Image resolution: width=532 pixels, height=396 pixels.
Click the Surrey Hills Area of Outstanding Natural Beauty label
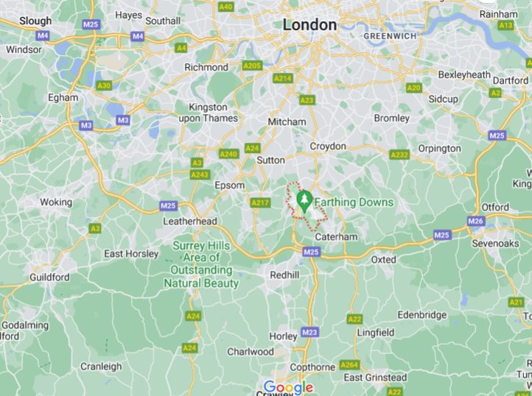click(202, 264)
